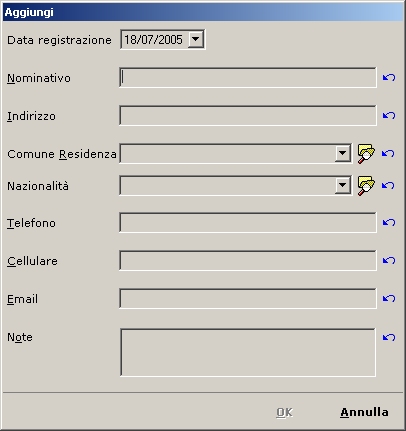The width and height of the screenshot is (406, 431).
Task: Click the OK button
Action: [x=284, y=413]
